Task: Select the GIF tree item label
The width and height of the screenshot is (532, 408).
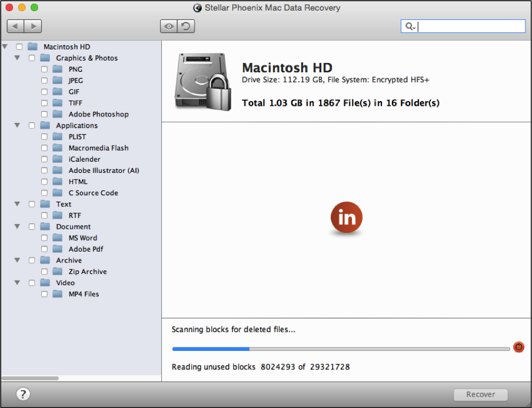Action: (x=74, y=92)
